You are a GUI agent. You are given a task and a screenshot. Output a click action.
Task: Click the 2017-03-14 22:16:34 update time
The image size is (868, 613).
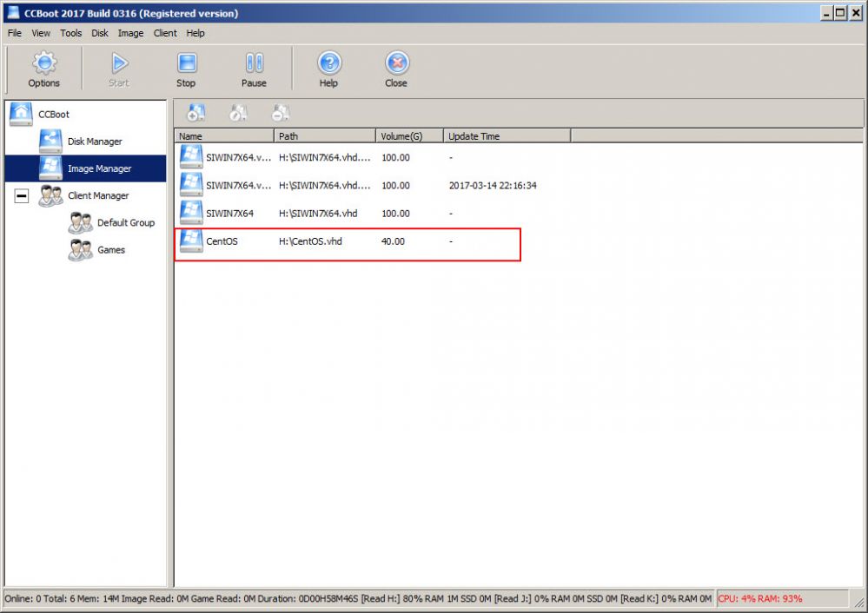493,186
